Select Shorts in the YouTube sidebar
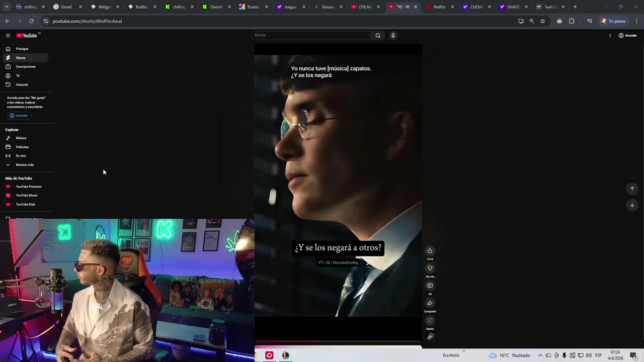 click(27, 58)
